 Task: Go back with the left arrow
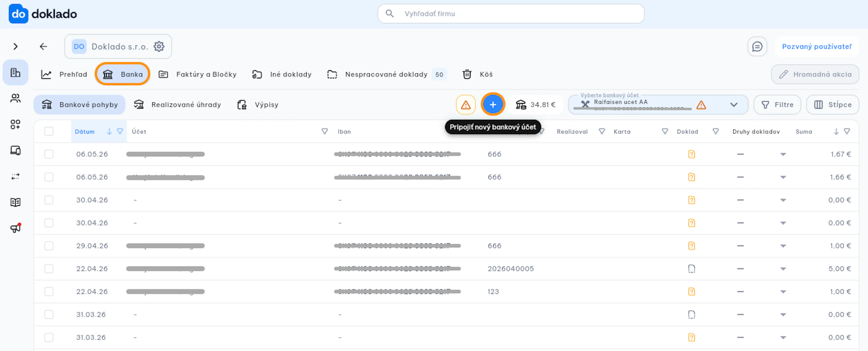43,47
